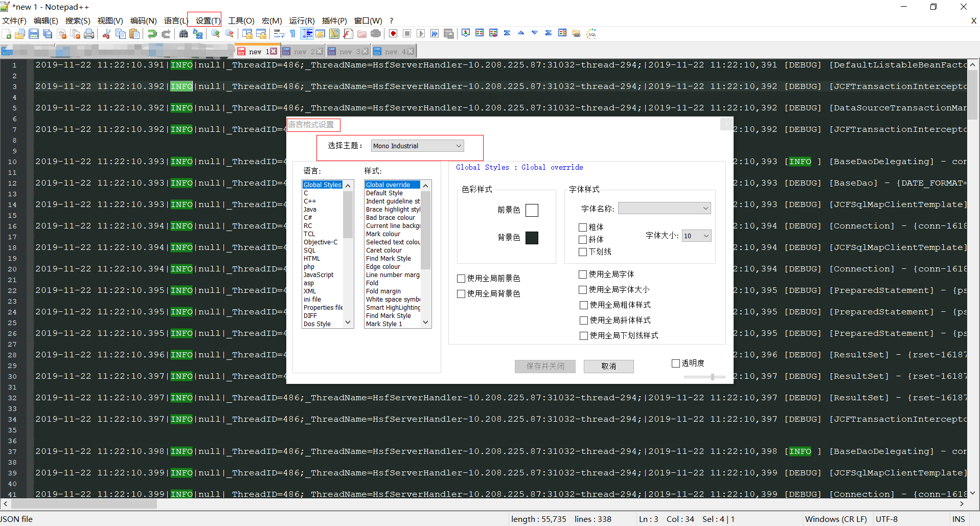This screenshot has width=980, height=526.
Task: Enable 透明度 checkbox in dialog
Action: tap(675, 363)
